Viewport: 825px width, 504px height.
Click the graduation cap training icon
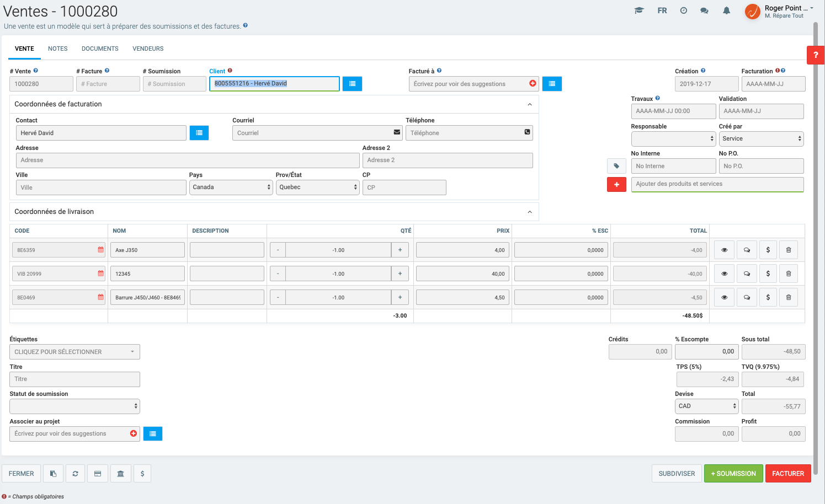639,10
